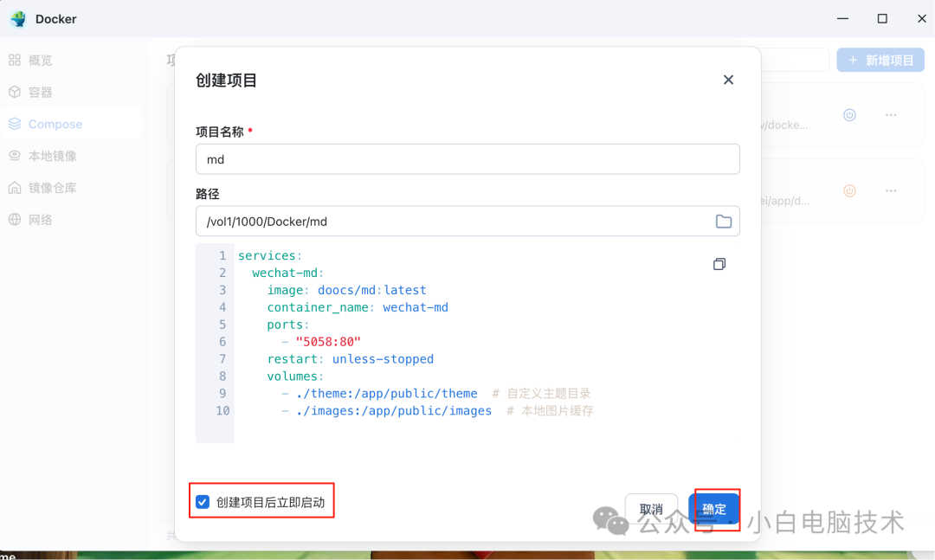Click the orange power icon of second project
935x560 pixels.
click(x=850, y=190)
